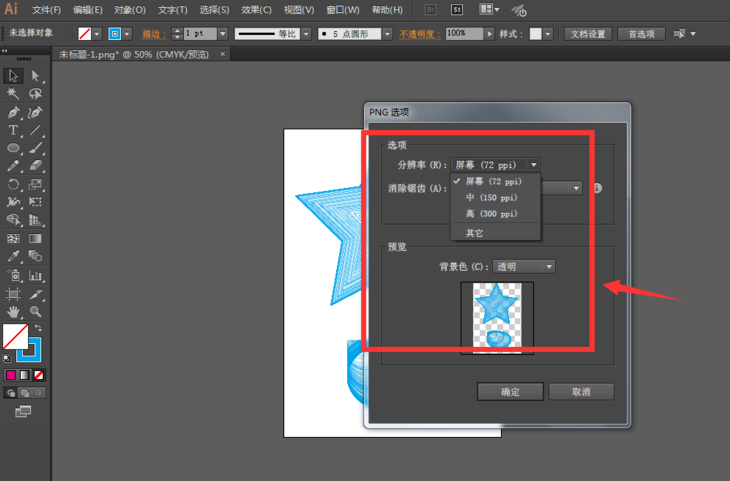Open the 文件(F) menu

coord(46,10)
